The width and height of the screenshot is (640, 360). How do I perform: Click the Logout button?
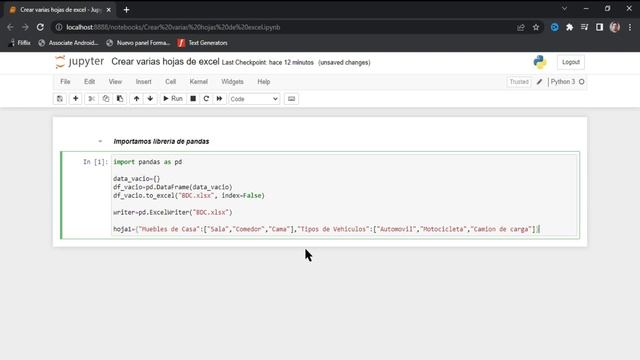[571, 62]
